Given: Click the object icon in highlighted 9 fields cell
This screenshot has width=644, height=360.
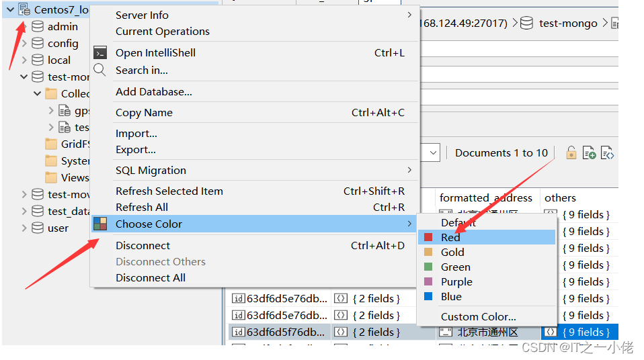Looking at the screenshot, I should 551,332.
